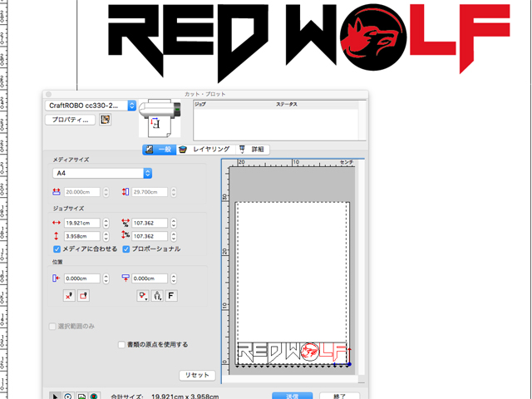Click the Red Wolf logo on the canvas
This screenshot has width=532, height=399.
(x=308, y=42)
